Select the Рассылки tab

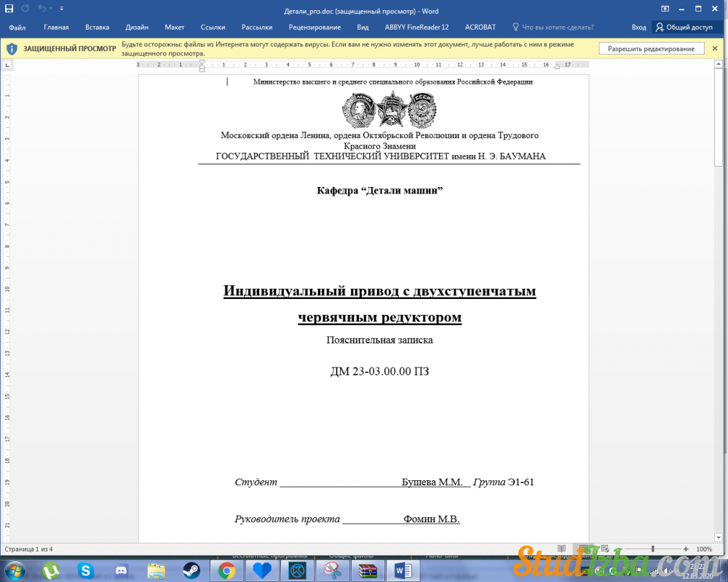[257, 28]
